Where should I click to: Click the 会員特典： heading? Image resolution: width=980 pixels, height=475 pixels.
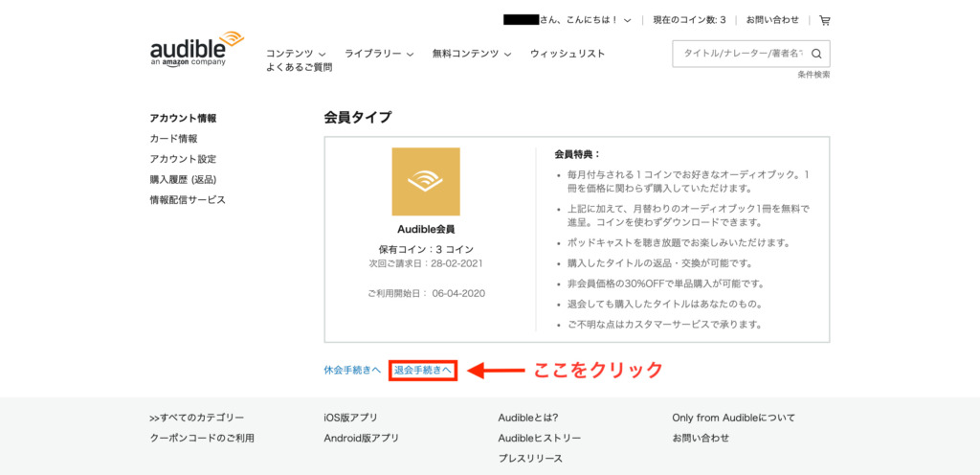pyautogui.click(x=577, y=154)
